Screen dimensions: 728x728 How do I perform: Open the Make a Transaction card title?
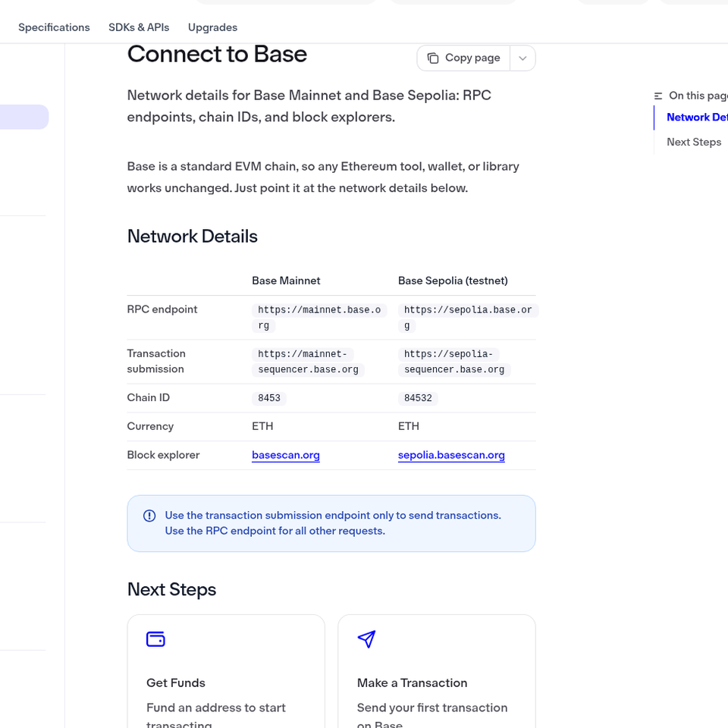tap(413, 683)
